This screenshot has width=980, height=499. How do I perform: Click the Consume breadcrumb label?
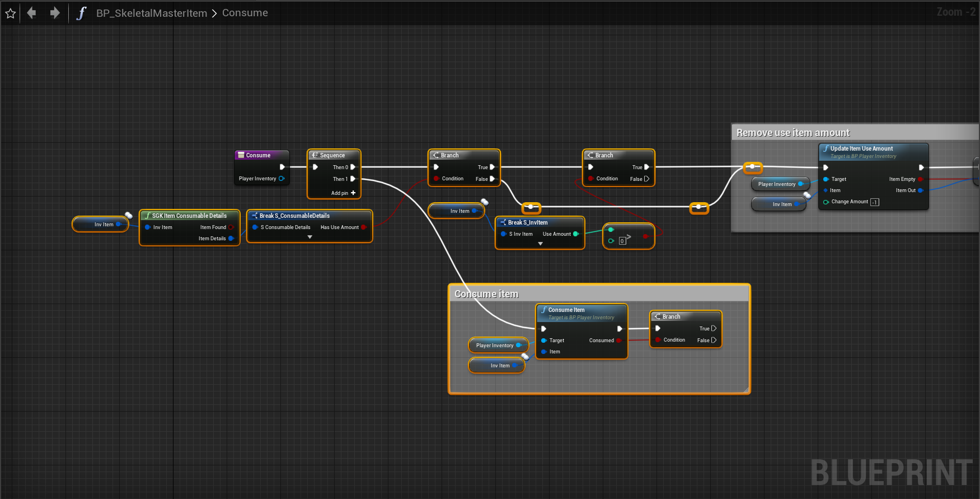(245, 13)
